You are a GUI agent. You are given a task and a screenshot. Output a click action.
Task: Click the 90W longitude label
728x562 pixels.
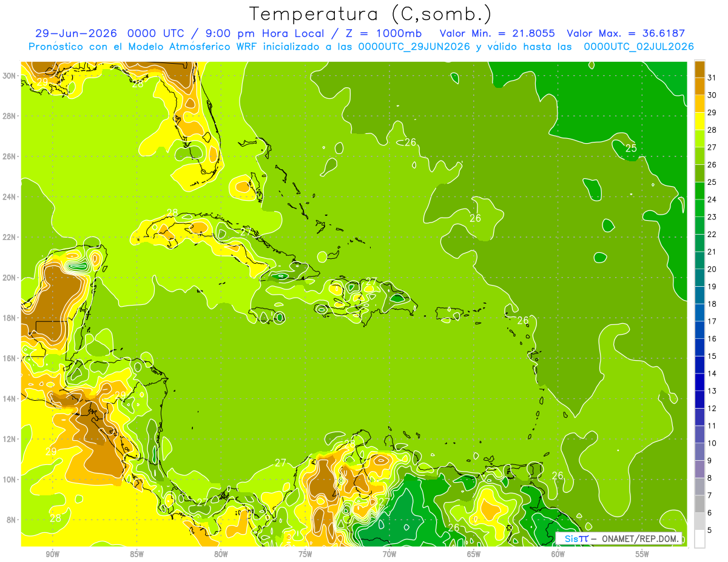click(x=52, y=554)
